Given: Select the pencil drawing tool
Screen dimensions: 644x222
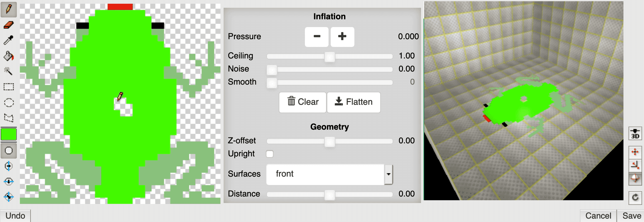Looking at the screenshot, I should pyautogui.click(x=9, y=9).
